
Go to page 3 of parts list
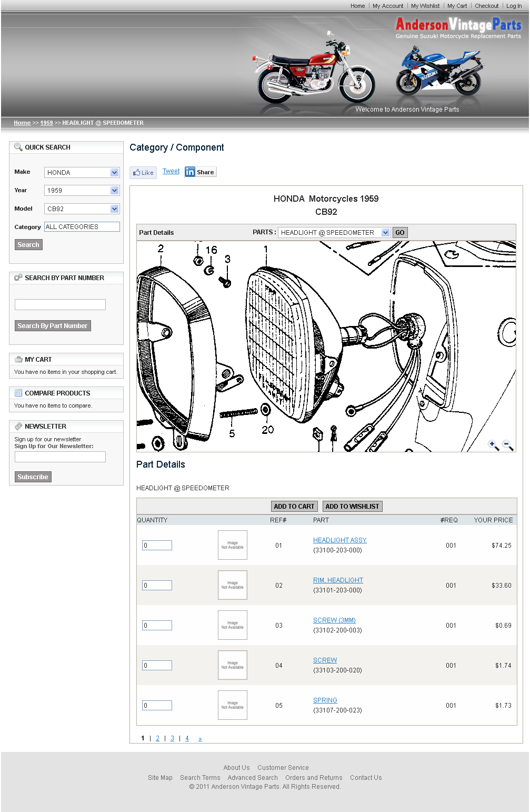click(x=172, y=738)
